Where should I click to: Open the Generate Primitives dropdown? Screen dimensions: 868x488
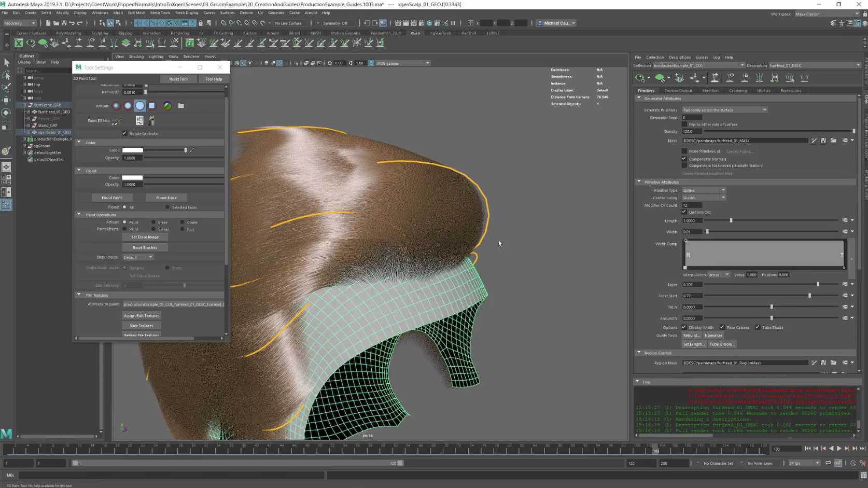click(724, 110)
